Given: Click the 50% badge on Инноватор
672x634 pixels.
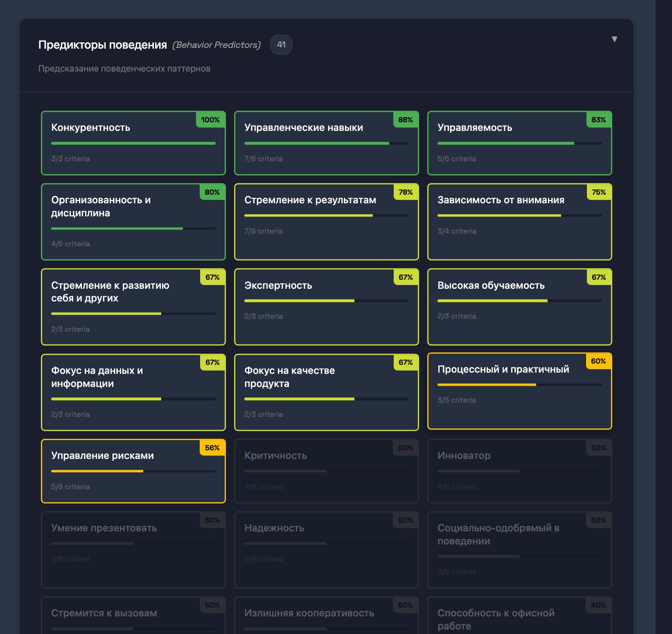Looking at the screenshot, I should click(598, 448).
